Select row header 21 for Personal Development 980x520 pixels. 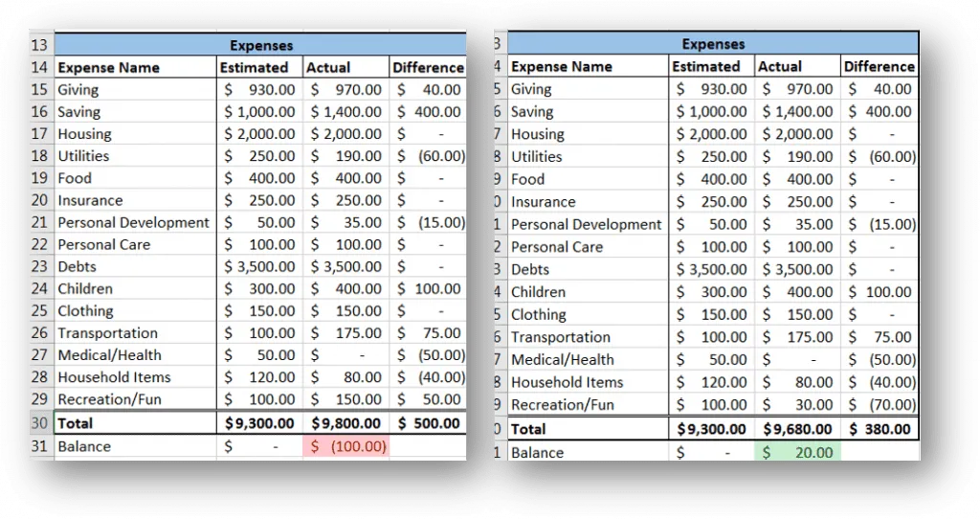[41, 222]
